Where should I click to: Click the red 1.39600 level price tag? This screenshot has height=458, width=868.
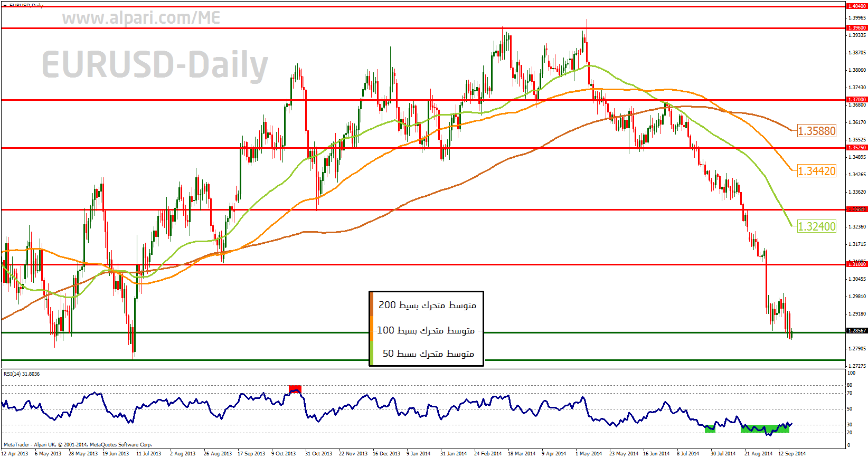point(856,28)
